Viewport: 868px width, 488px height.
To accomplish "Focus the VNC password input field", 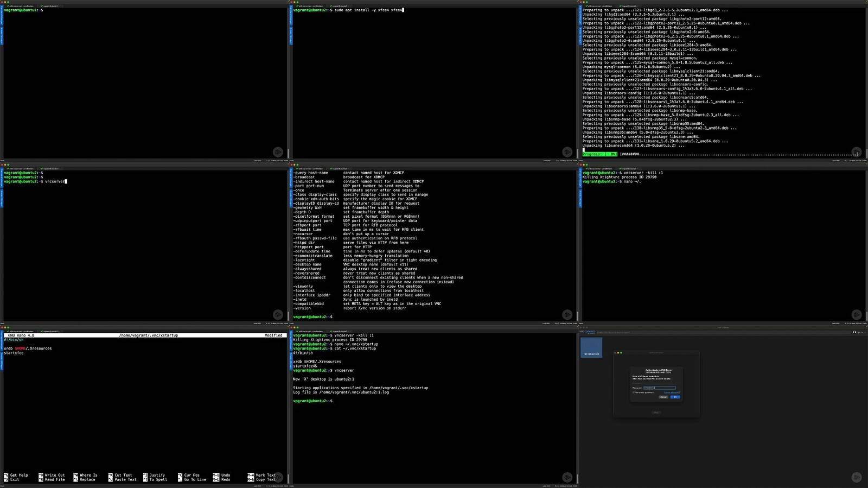I will tap(660, 388).
